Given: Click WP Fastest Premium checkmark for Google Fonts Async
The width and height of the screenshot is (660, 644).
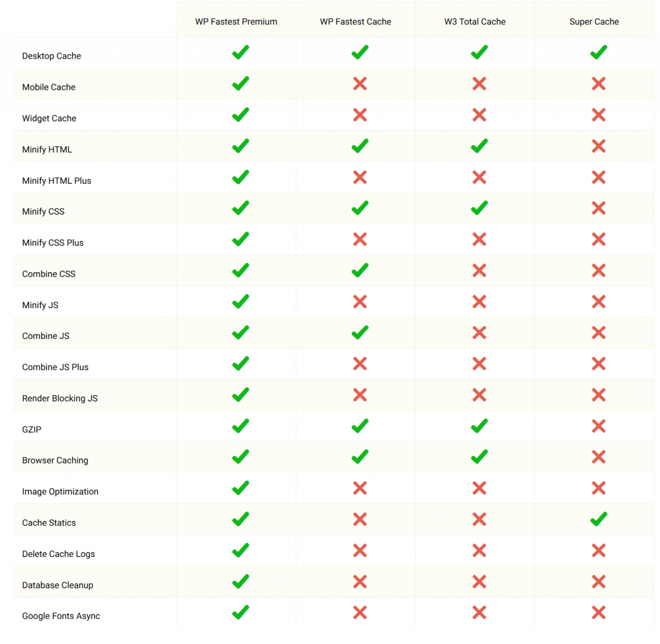Looking at the screenshot, I should (x=240, y=612).
